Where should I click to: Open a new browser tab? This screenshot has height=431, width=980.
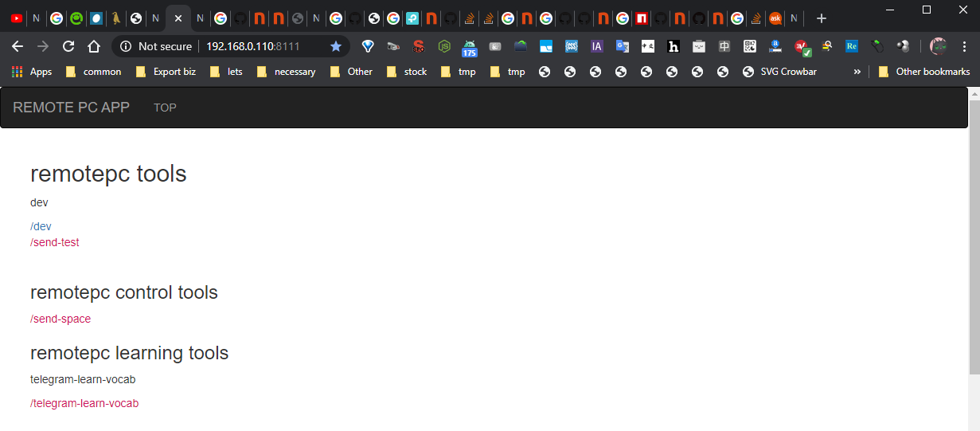(x=822, y=18)
